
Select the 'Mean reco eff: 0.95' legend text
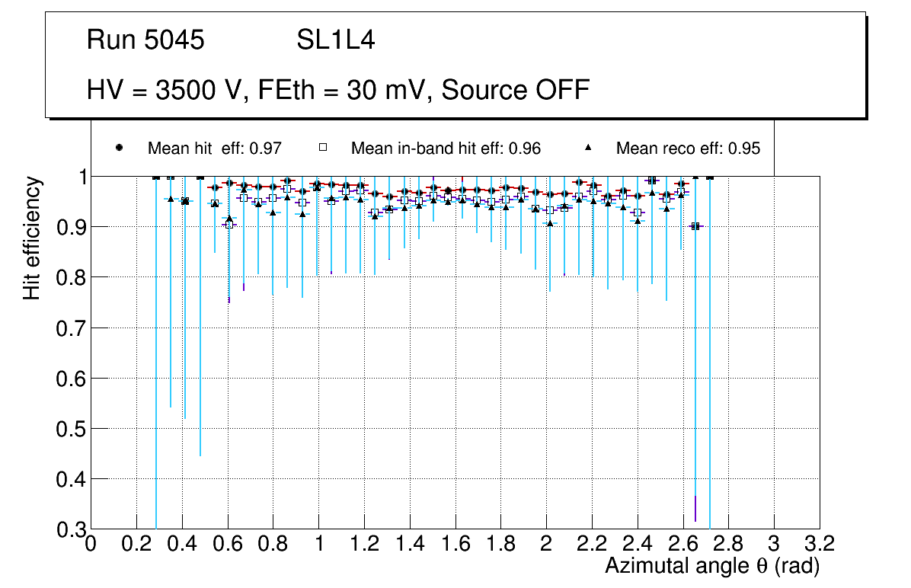(688, 149)
